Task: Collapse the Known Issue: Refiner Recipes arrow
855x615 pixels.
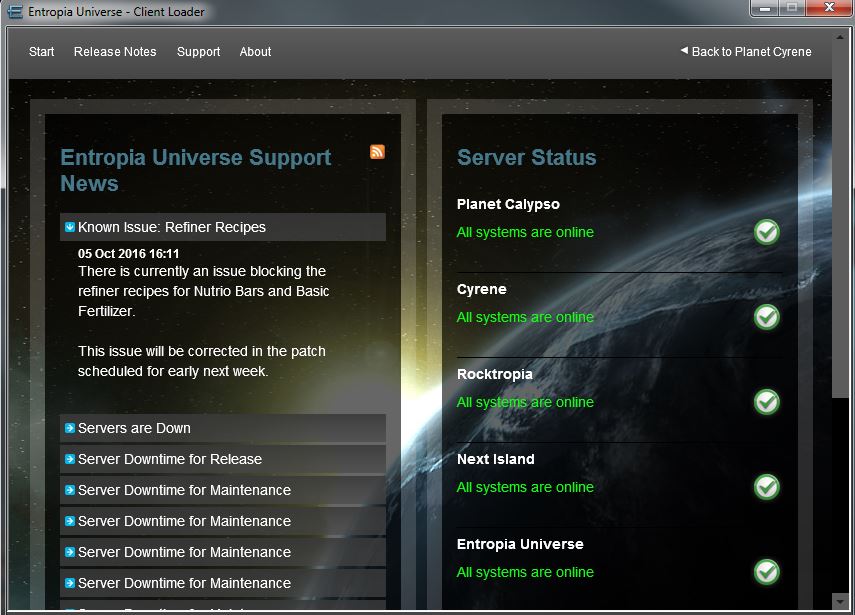Action: pyautogui.click(x=70, y=227)
